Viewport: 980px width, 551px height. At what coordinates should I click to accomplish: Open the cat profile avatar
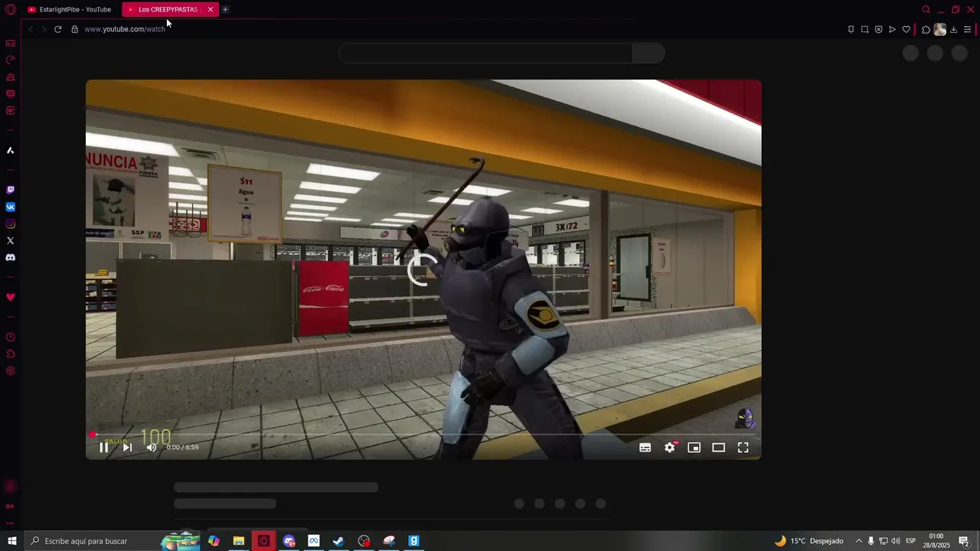tap(939, 29)
